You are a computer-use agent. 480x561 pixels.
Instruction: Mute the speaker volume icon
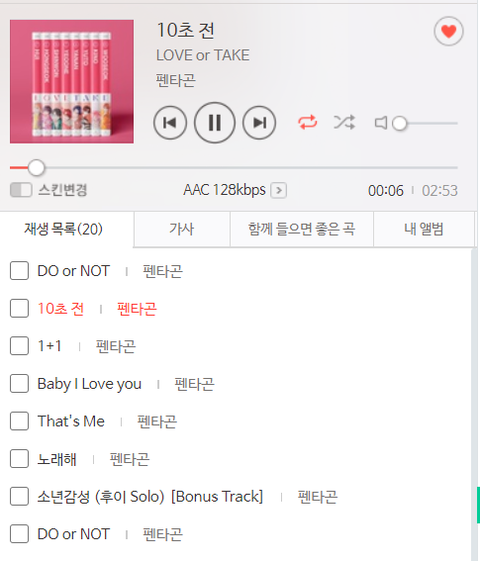[x=381, y=123]
